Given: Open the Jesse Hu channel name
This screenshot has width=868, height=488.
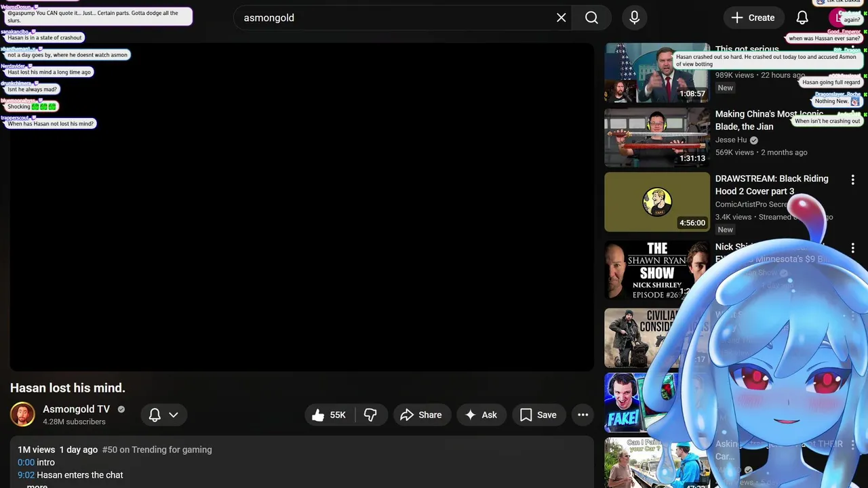Looking at the screenshot, I should [731, 140].
